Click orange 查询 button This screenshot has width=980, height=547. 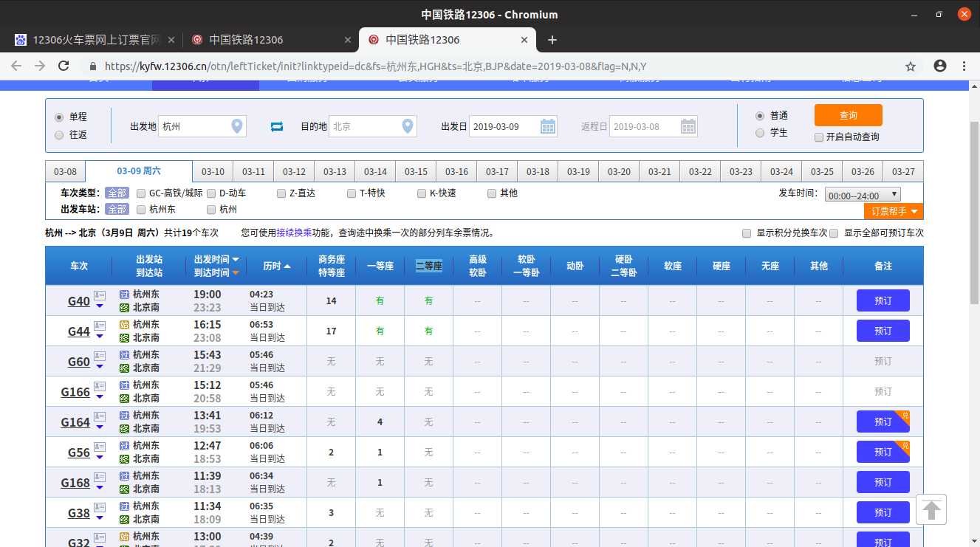pyautogui.click(x=849, y=115)
